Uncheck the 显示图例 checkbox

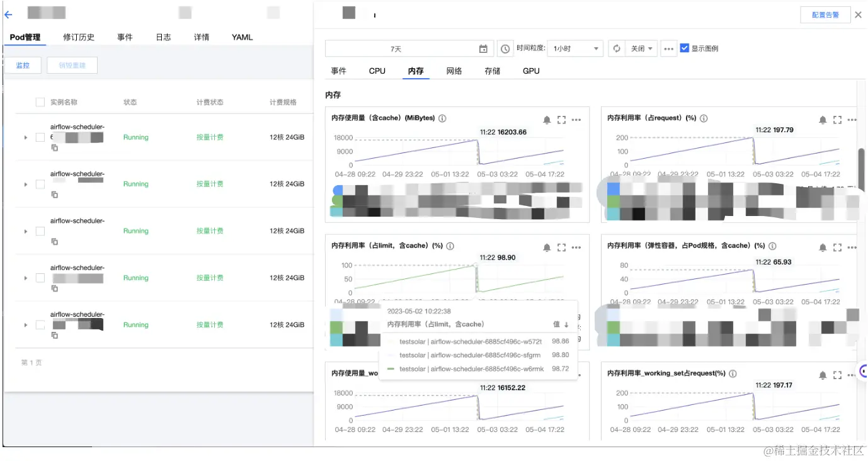[x=685, y=48]
